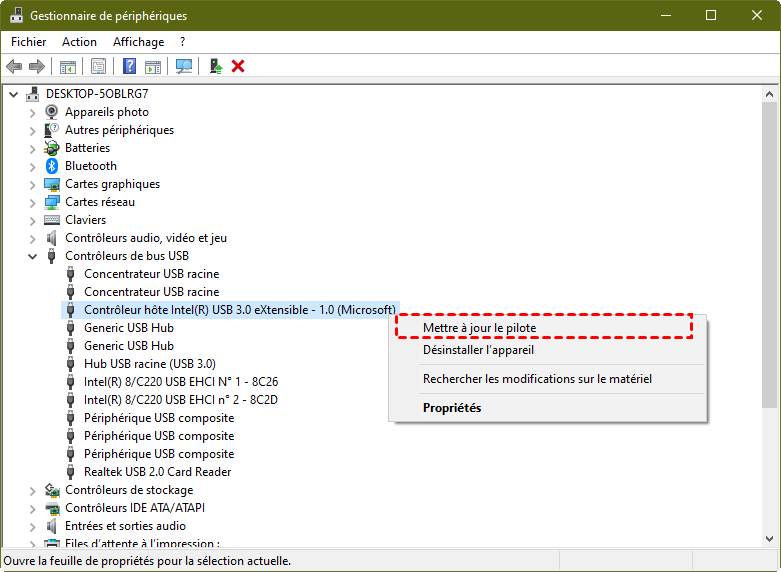Expand Entrées et sorties audio category
This screenshot has height=572, width=781.
32,526
